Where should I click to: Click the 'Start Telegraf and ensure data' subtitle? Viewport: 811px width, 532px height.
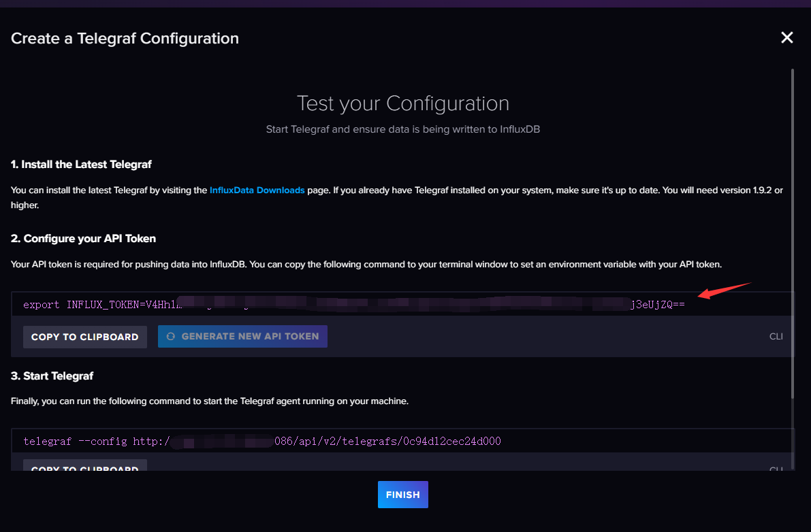point(403,129)
